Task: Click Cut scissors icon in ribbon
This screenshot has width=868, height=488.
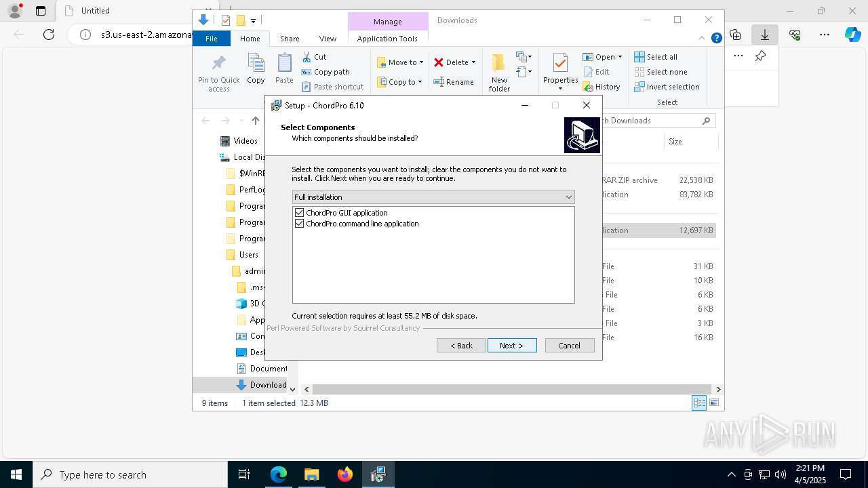Action: coord(307,57)
